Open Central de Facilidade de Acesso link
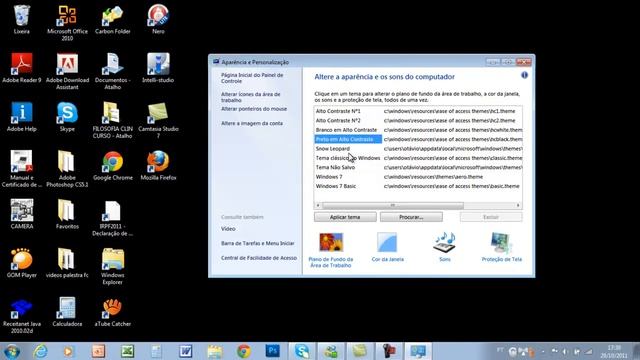This screenshot has height=360, width=640. (259, 258)
